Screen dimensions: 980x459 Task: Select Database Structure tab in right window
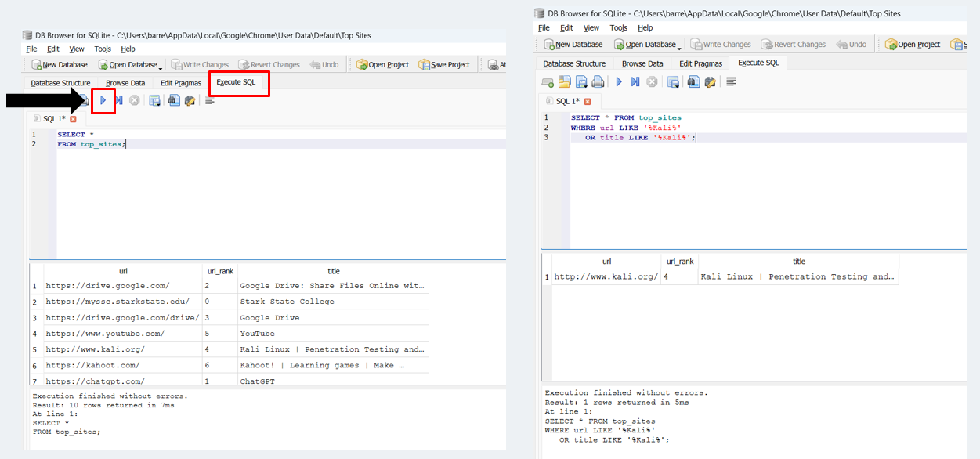click(x=574, y=63)
